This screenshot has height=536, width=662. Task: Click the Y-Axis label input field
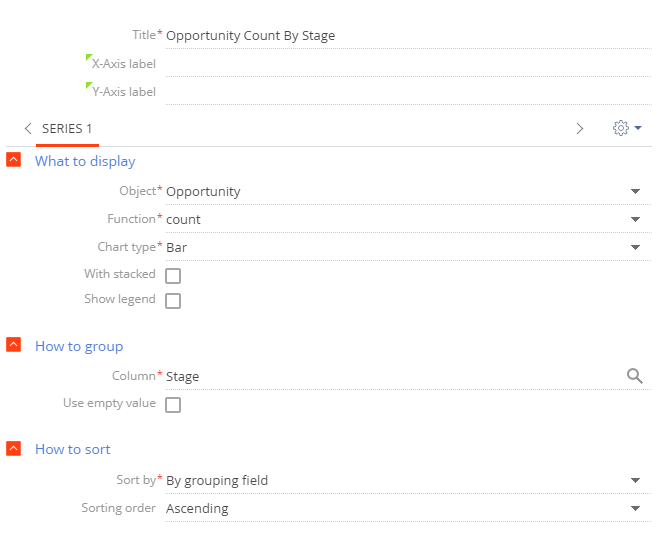tap(408, 92)
